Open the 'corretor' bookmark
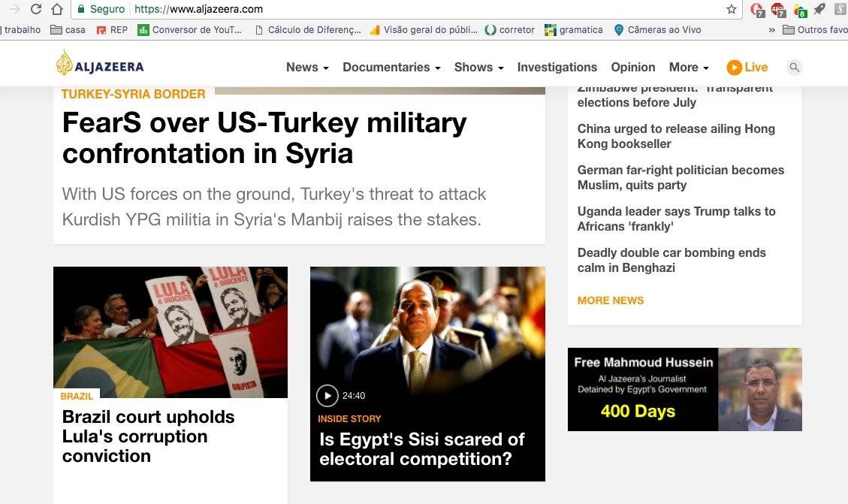Image resolution: width=848 pixels, height=504 pixels. (510, 30)
